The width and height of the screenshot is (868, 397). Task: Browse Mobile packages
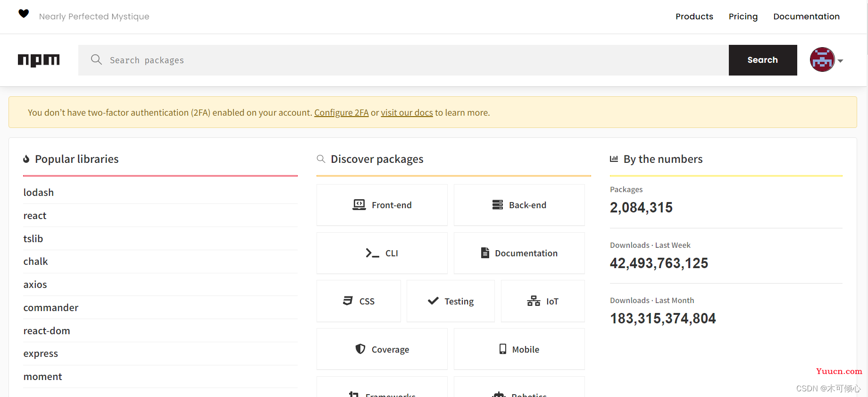519,349
